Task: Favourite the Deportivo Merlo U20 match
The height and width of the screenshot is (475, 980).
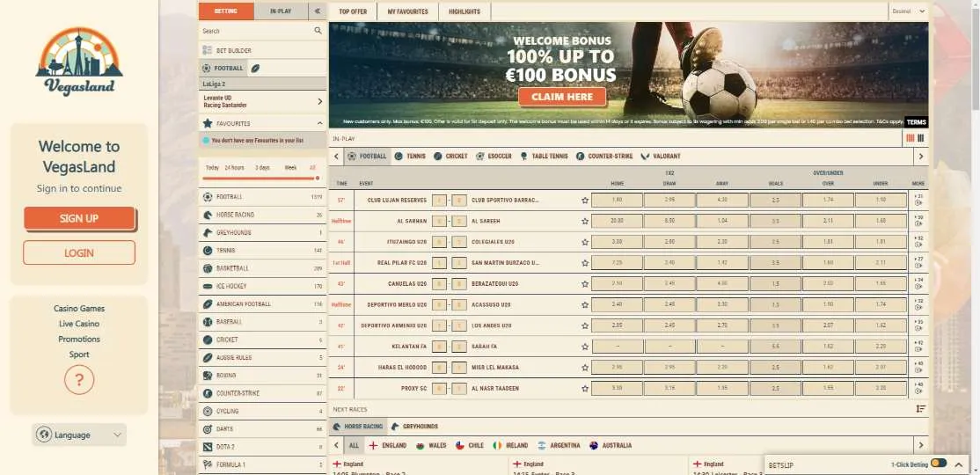Action: tap(585, 305)
